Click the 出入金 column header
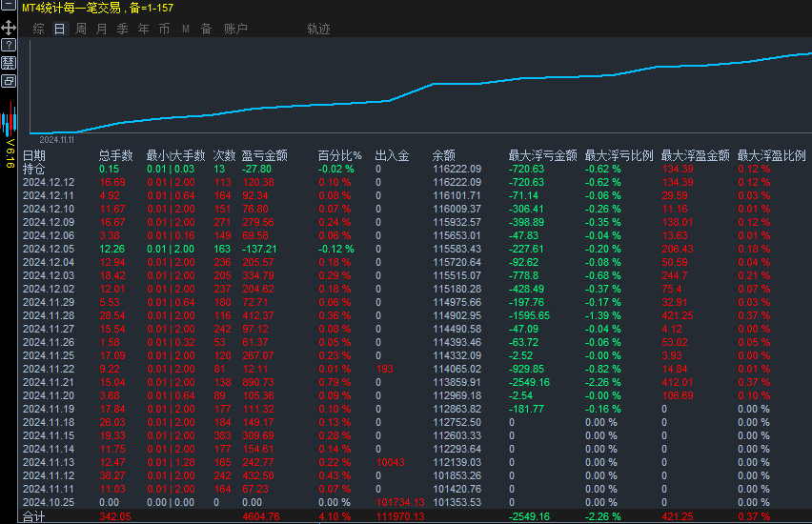Screen dimensions: 812x524 [x=392, y=155]
